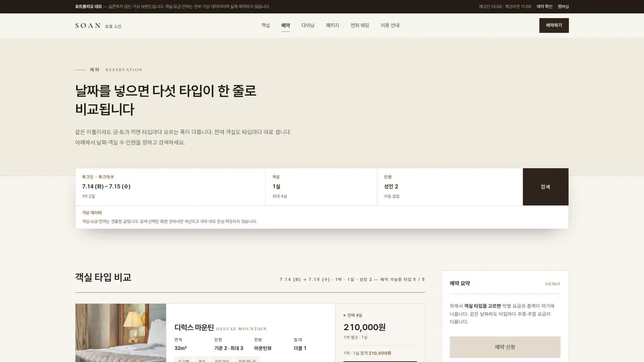This screenshot has width=644, height=362.
Task: Click the 32m² area value
Action: pos(180,348)
